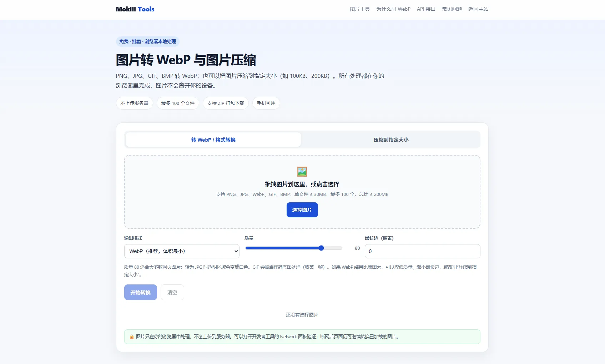Image resolution: width=605 pixels, height=364 pixels.
Task: Click the 免费 · 批量 · 浏览器本地处理 badge
Action: 147,42
